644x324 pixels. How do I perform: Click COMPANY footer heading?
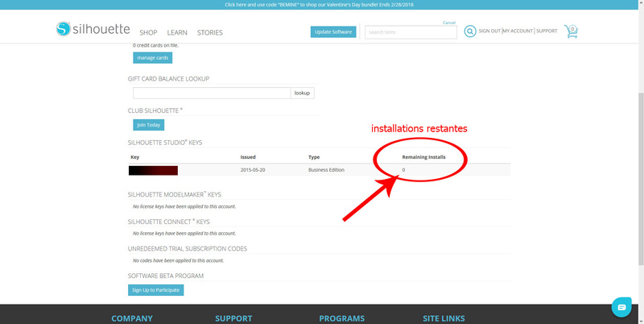[132, 318]
